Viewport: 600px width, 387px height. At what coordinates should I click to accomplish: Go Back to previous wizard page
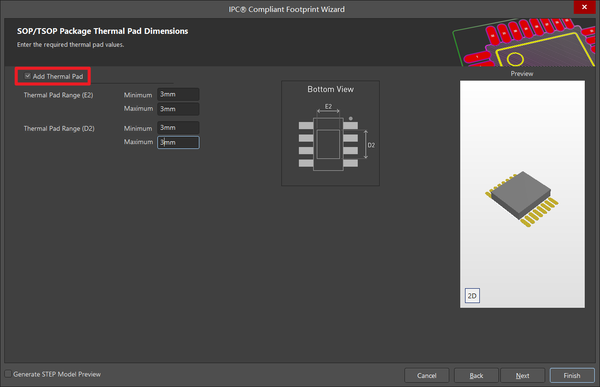tap(476, 376)
